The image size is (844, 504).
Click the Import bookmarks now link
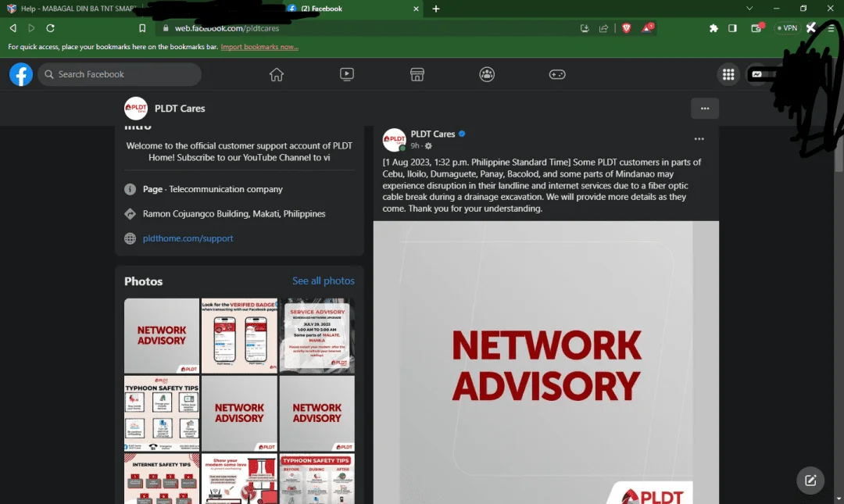coord(259,47)
